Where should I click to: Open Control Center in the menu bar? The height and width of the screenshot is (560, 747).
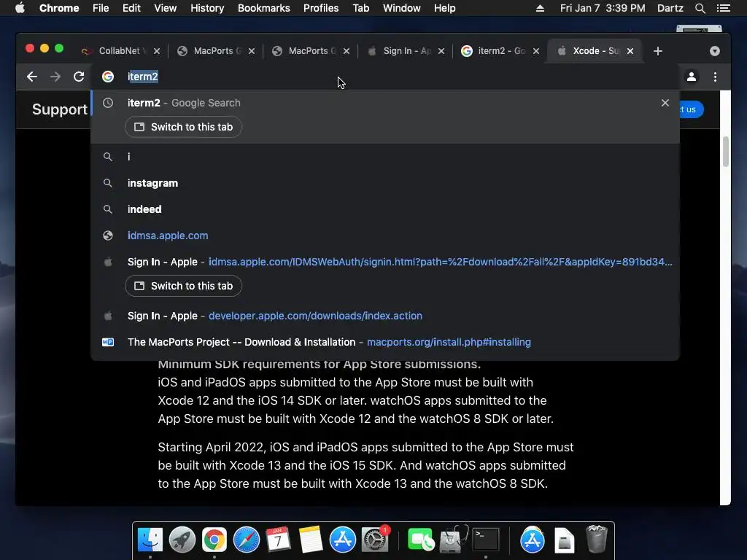(723, 8)
